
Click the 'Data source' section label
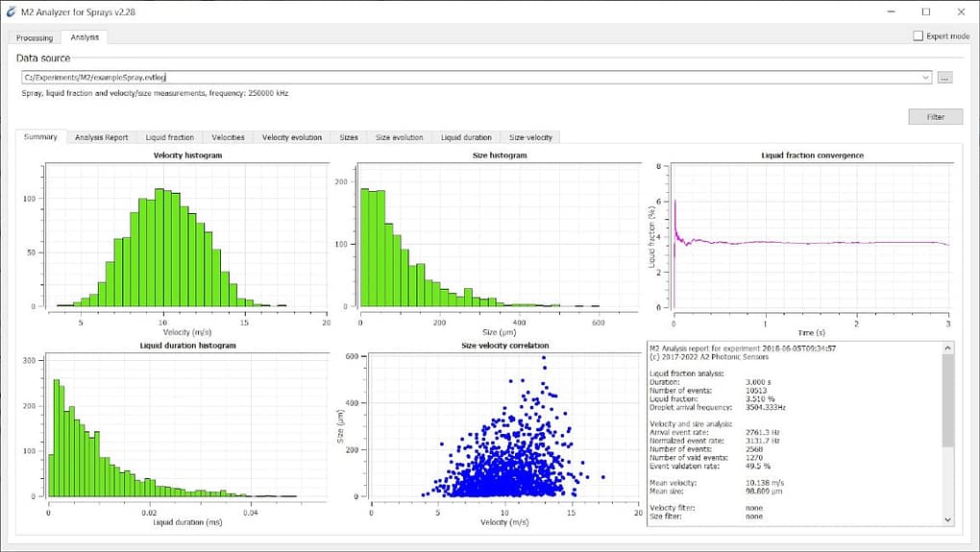[43, 58]
